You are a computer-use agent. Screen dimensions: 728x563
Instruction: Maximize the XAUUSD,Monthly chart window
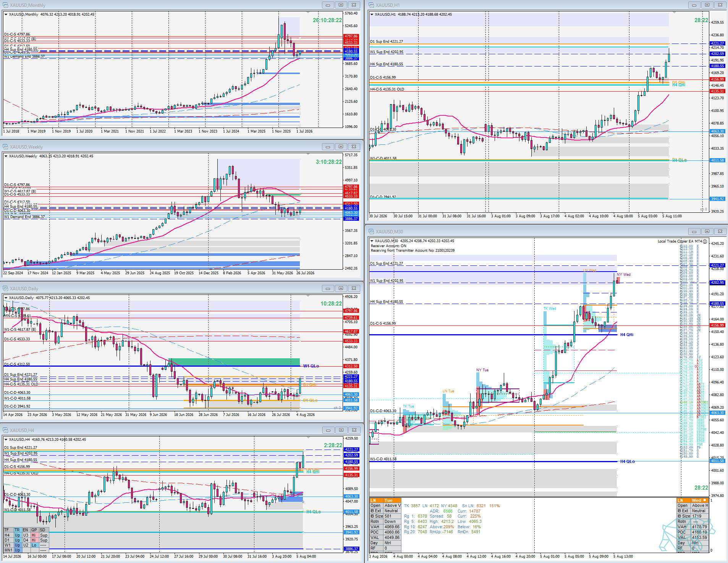click(341, 5)
